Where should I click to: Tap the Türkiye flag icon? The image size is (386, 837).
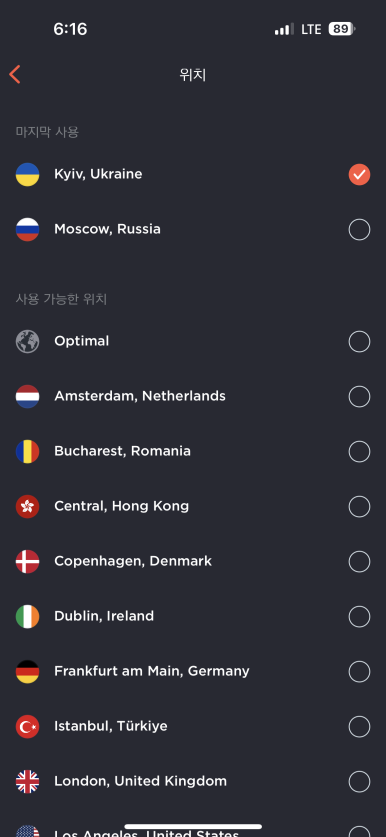tap(27, 727)
